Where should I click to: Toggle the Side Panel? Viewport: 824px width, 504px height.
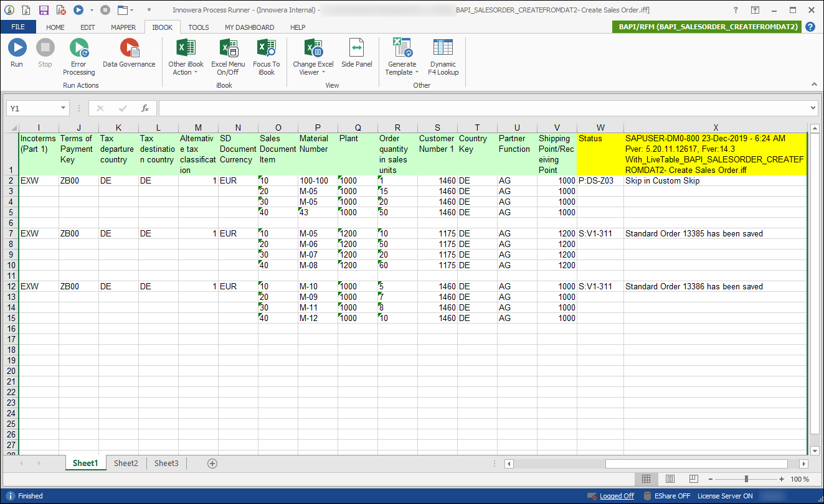pos(356,54)
